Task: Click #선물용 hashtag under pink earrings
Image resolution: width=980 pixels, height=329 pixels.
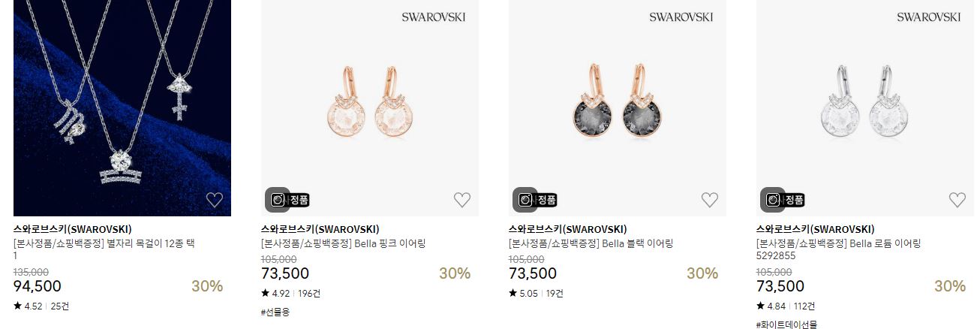Action: click(275, 312)
